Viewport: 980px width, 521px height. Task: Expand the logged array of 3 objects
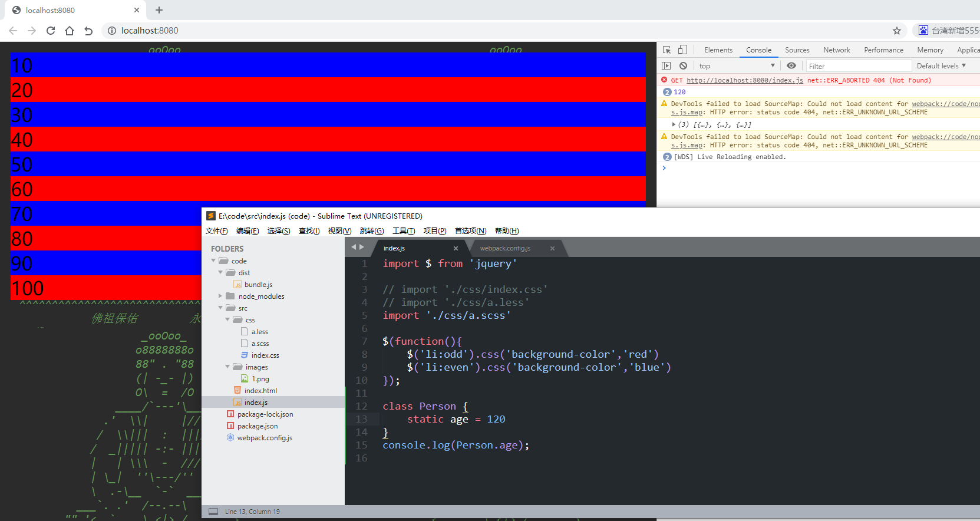coord(674,124)
